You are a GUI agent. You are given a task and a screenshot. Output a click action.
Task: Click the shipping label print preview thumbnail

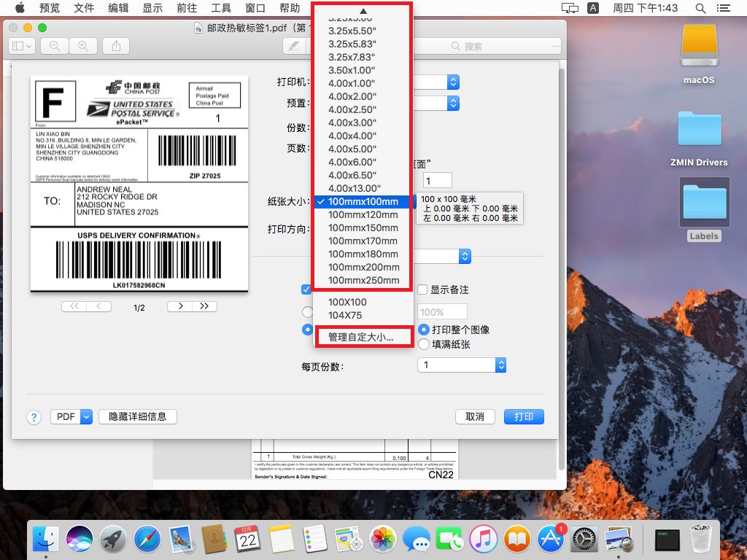(x=139, y=184)
